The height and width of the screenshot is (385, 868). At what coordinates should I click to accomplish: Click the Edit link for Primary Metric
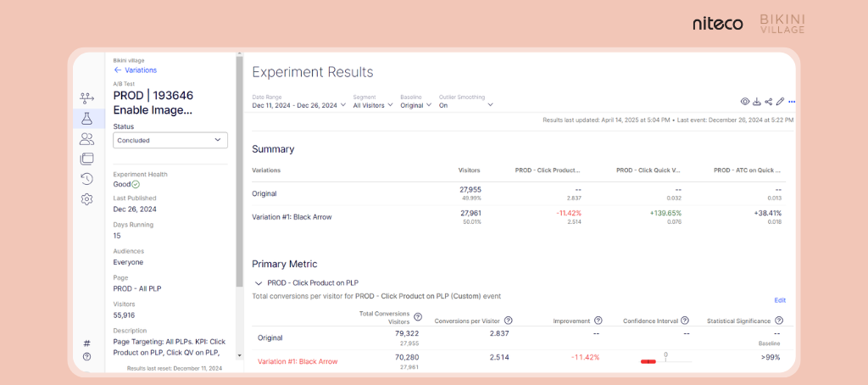point(780,300)
